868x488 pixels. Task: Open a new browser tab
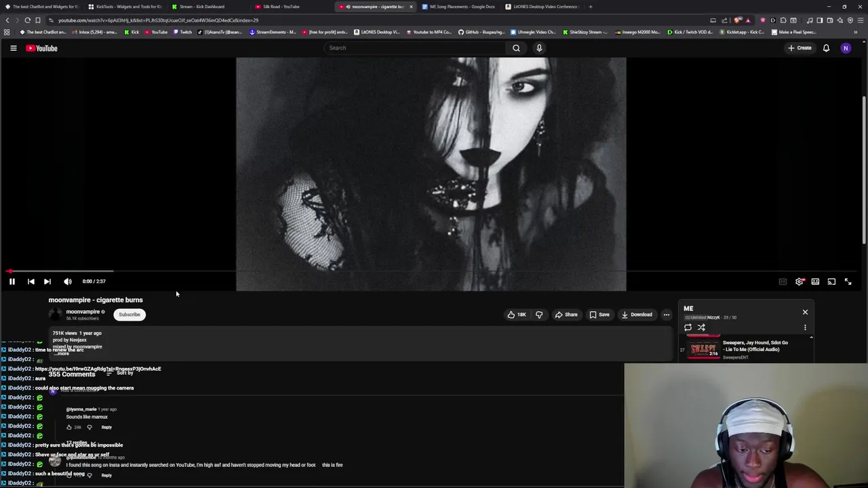pyautogui.click(x=591, y=7)
